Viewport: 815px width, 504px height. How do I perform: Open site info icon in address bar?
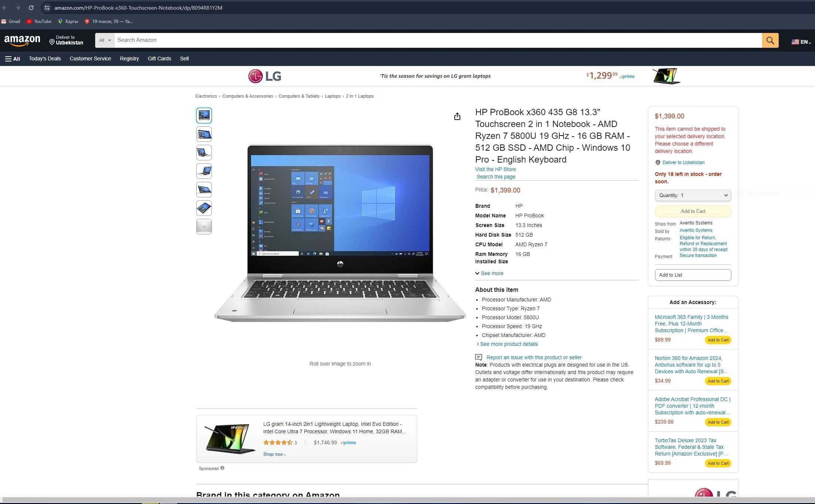pyautogui.click(x=47, y=8)
